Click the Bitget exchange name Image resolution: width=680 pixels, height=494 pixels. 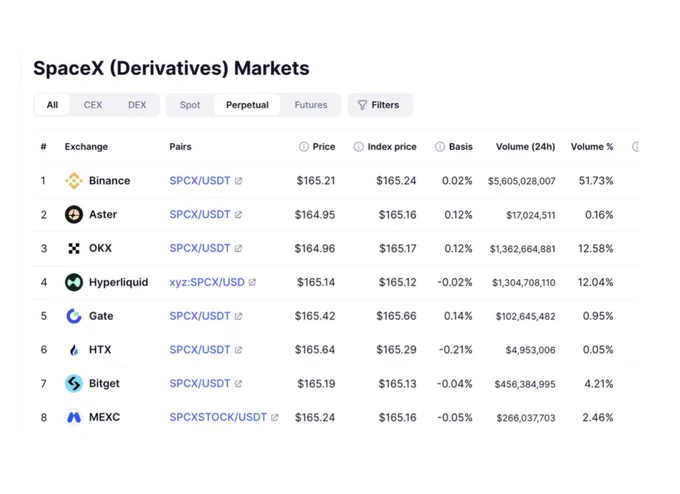tap(104, 383)
